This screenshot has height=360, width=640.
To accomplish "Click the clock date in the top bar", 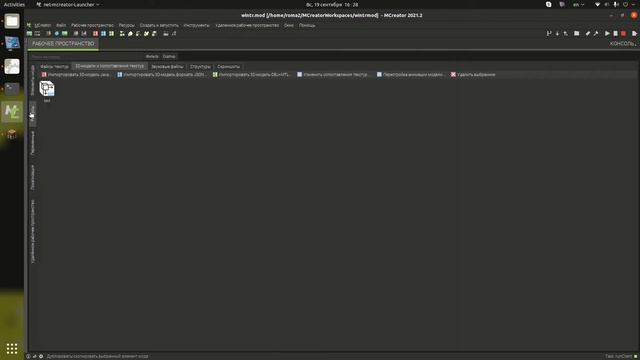I will pos(332,4).
